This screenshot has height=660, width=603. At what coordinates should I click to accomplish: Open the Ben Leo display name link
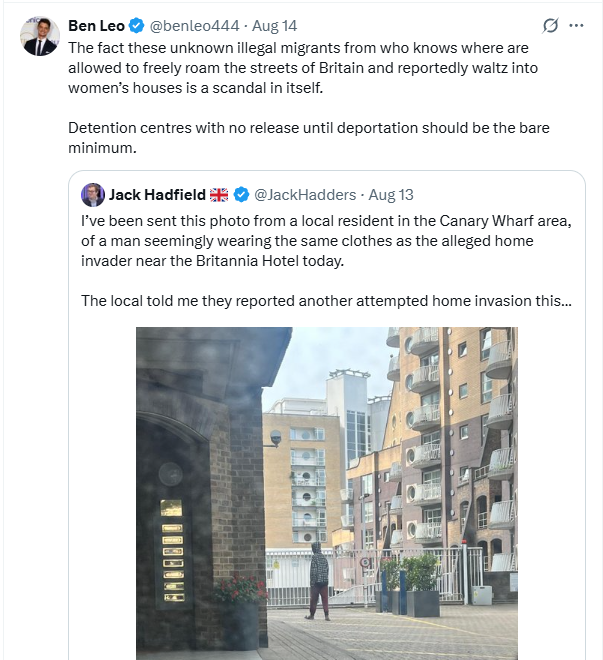point(96,26)
